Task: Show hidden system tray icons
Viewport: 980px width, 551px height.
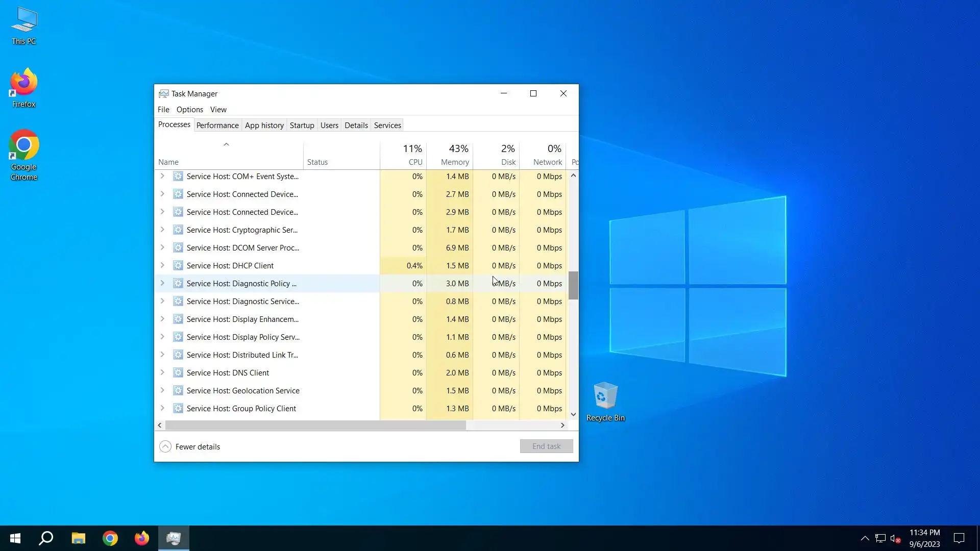Action: (865, 538)
